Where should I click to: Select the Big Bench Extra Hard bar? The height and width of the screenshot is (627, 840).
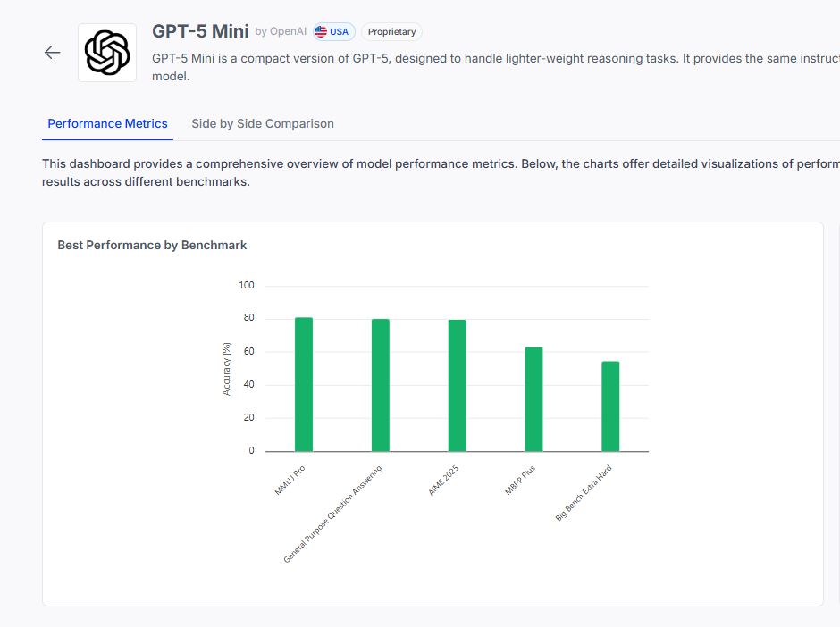coord(610,406)
